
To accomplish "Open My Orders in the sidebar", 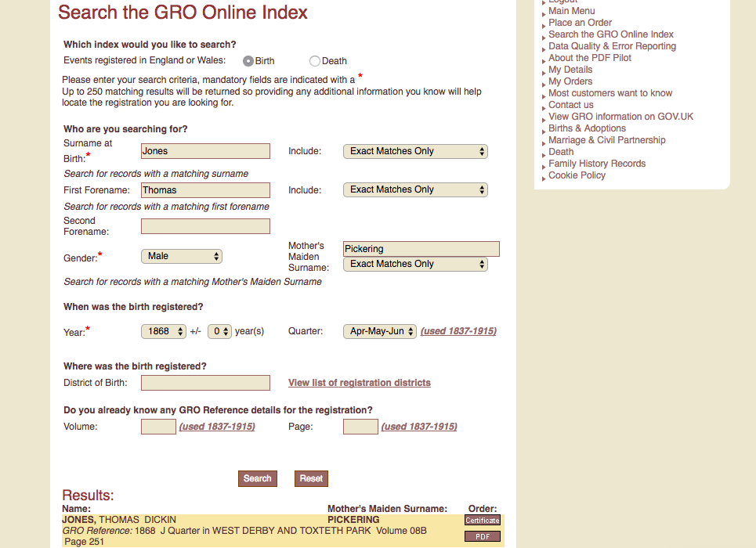I will 570,81.
